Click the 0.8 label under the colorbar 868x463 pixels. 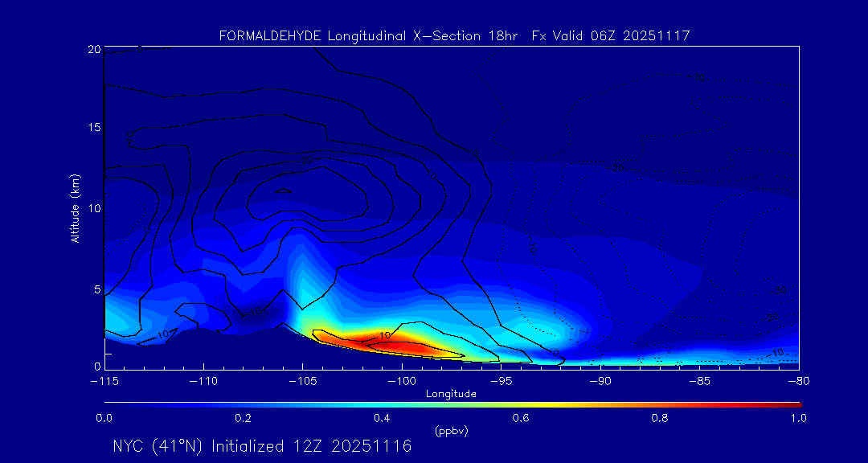point(660,418)
